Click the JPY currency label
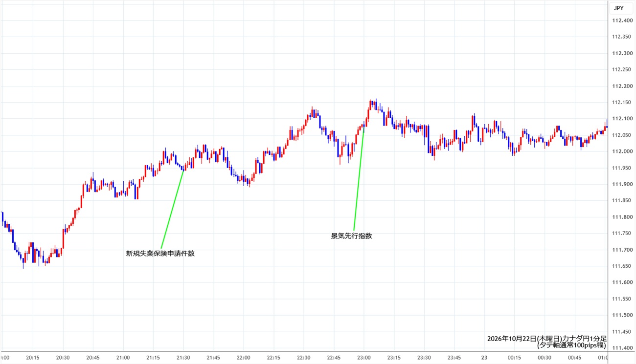Image resolution: width=636 pixels, height=364 pixels. 618,8
